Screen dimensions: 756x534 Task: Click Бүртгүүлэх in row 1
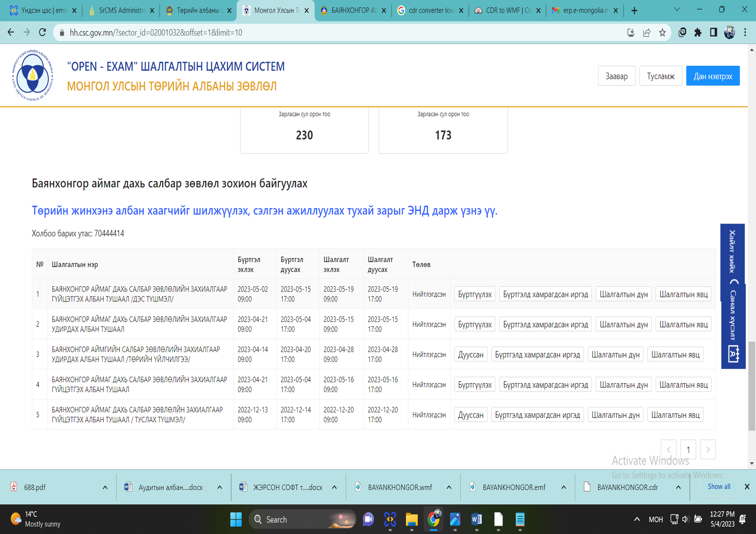(475, 294)
